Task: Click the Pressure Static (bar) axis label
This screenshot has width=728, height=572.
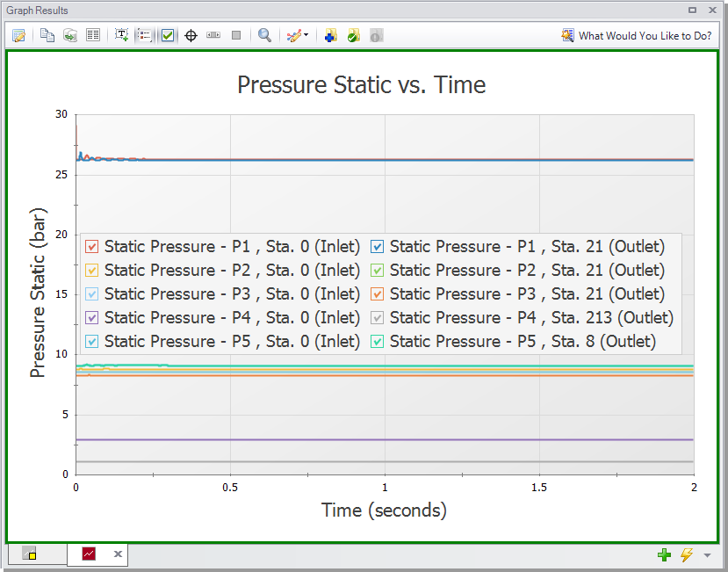Action: click(x=38, y=293)
